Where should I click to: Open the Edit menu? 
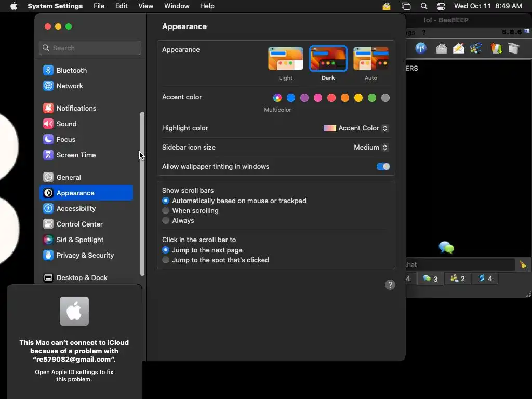(121, 6)
